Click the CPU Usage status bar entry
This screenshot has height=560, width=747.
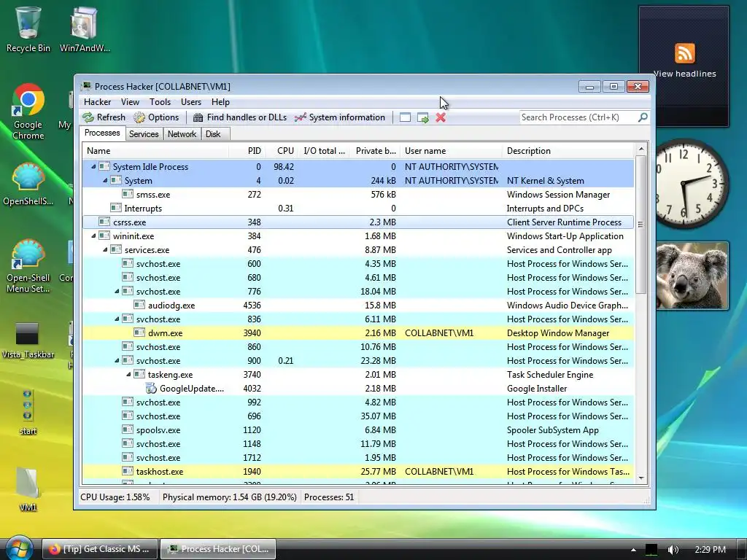115,497
